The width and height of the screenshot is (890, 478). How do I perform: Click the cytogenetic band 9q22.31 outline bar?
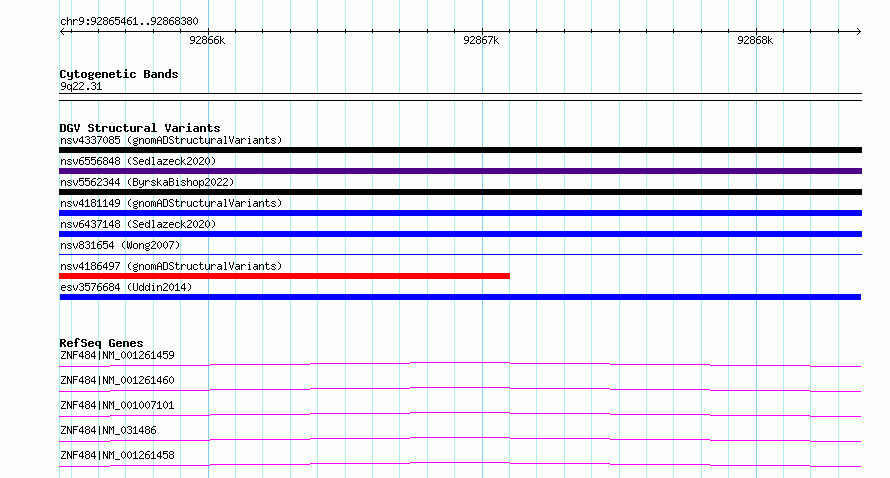point(460,97)
